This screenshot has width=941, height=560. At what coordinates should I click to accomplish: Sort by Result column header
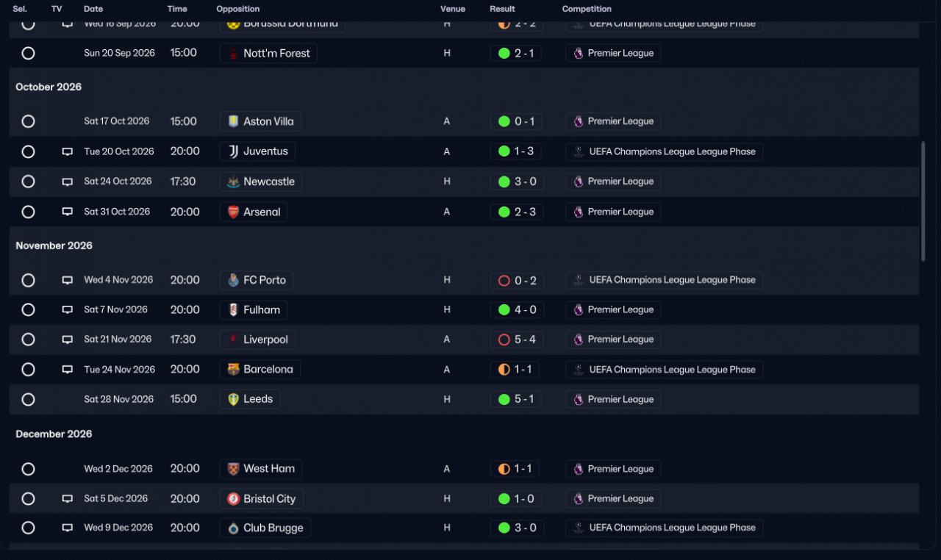coord(502,9)
